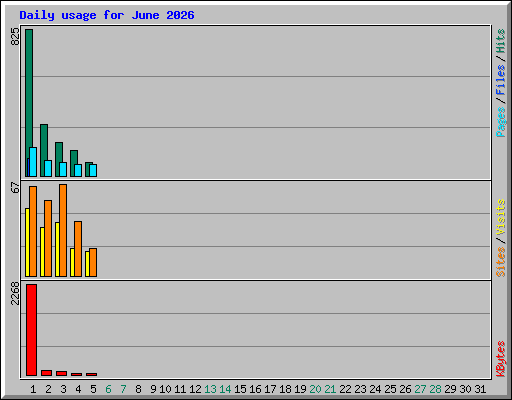512x400 pixels.
Task: Select the orange sites bar for day 4
Action: [x=78, y=249]
